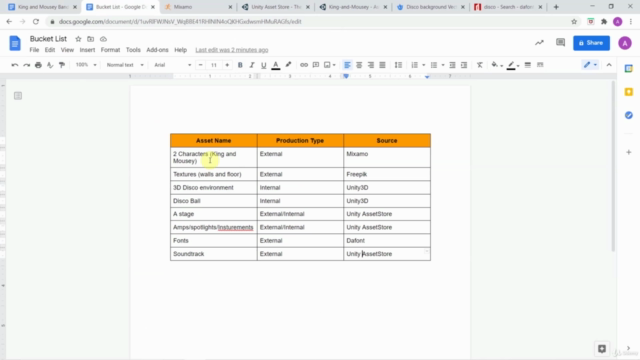Click the blue Share button
Screen dimensions: 640x360
point(591,43)
